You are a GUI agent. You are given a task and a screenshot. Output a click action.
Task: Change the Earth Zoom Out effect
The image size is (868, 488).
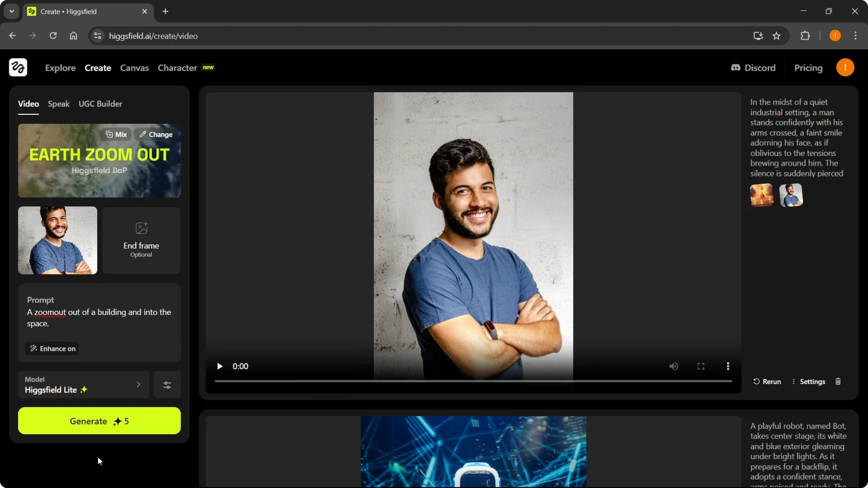coord(156,134)
